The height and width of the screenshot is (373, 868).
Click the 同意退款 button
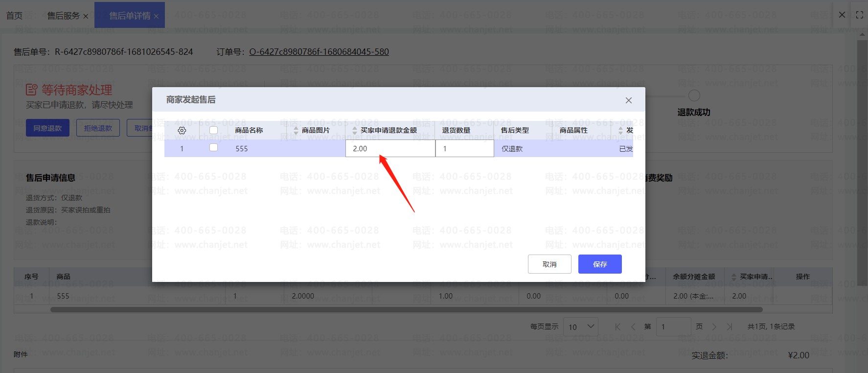pos(47,128)
